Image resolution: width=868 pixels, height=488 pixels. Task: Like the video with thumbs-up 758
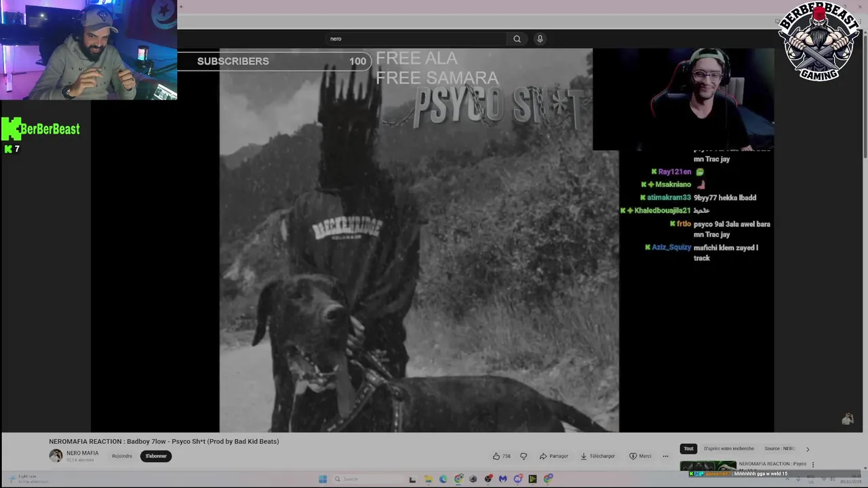coord(502,456)
